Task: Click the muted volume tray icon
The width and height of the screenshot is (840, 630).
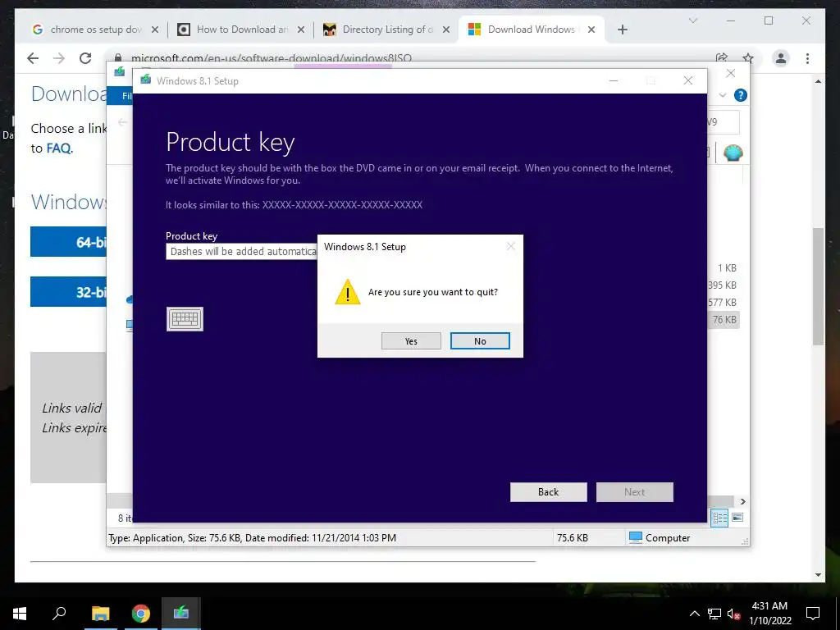Action: (x=734, y=614)
